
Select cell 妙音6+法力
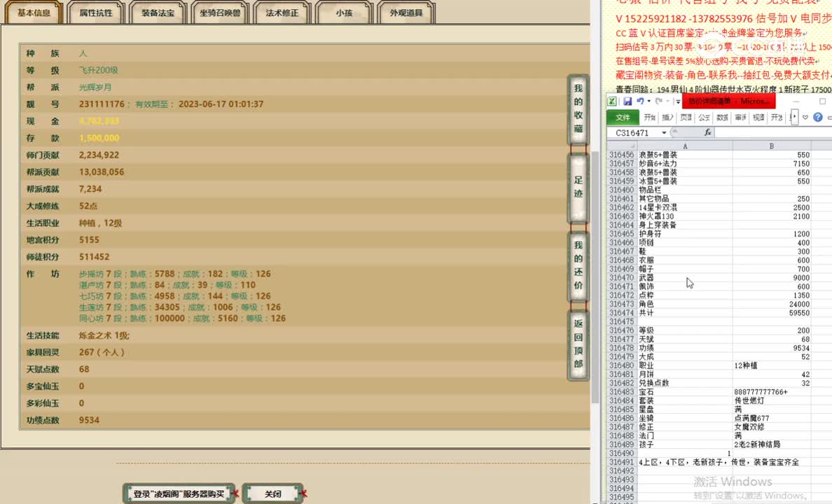pyautogui.click(x=685, y=163)
